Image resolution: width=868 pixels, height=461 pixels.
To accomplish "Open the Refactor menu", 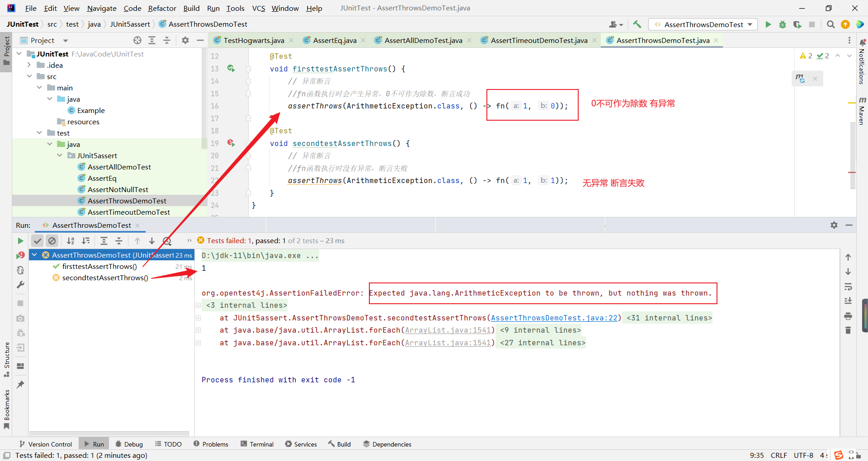I will pyautogui.click(x=162, y=8).
